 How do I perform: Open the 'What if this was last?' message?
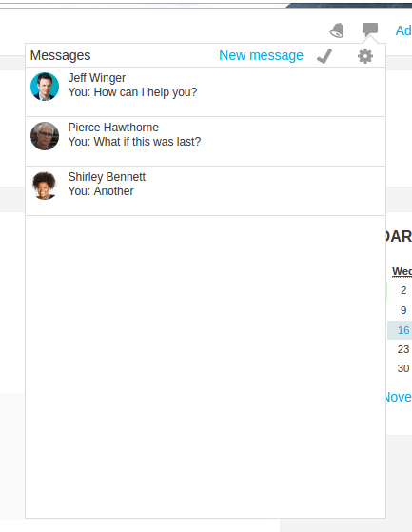[134, 142]
